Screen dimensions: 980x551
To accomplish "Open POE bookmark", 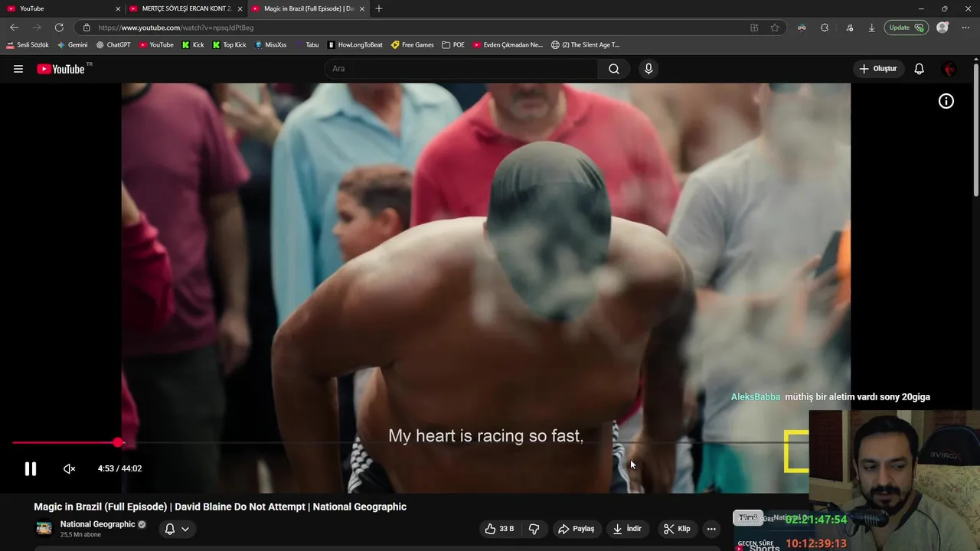I will coord(454,45).
